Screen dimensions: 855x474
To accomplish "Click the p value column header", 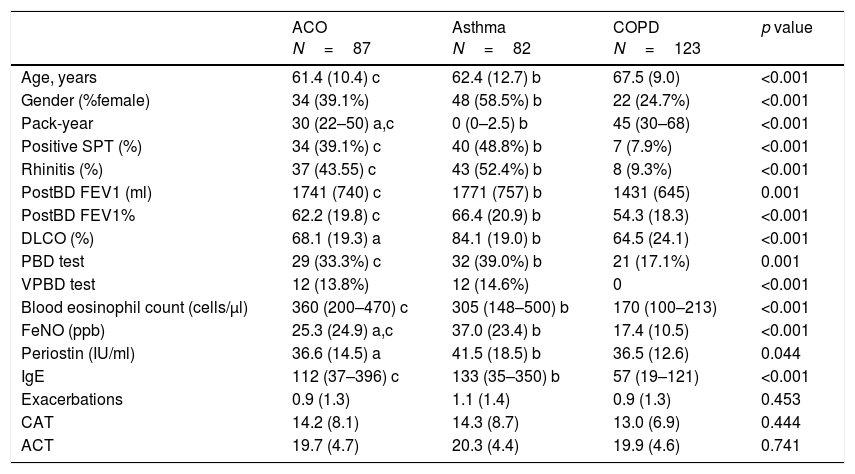I will [787, 28].
